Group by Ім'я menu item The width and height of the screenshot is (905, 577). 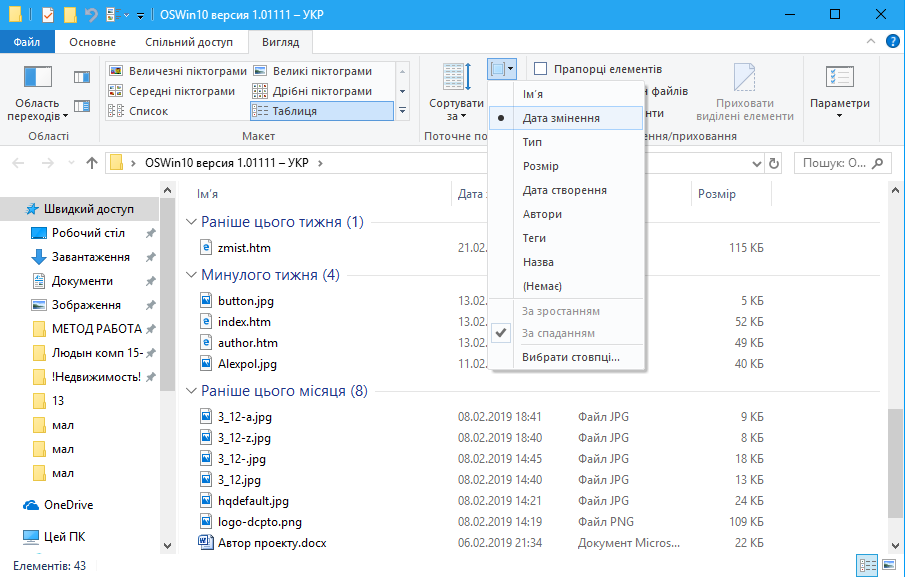pos(566,94)
